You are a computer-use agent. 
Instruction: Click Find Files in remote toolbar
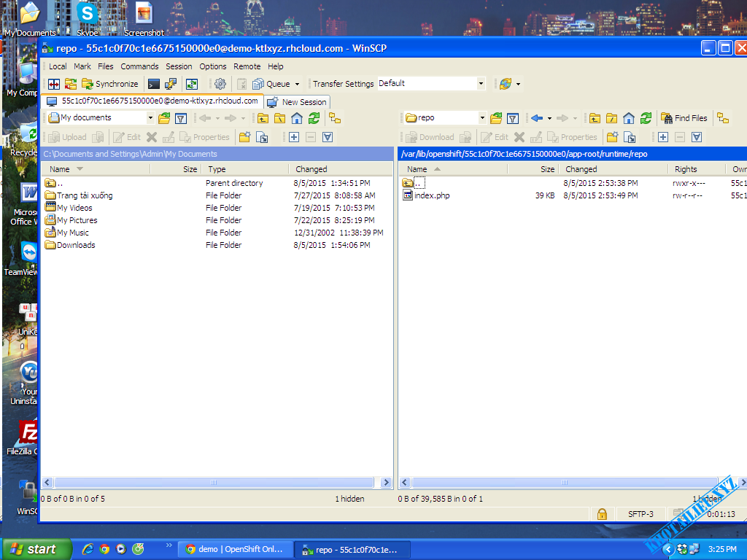coord(684,118)
